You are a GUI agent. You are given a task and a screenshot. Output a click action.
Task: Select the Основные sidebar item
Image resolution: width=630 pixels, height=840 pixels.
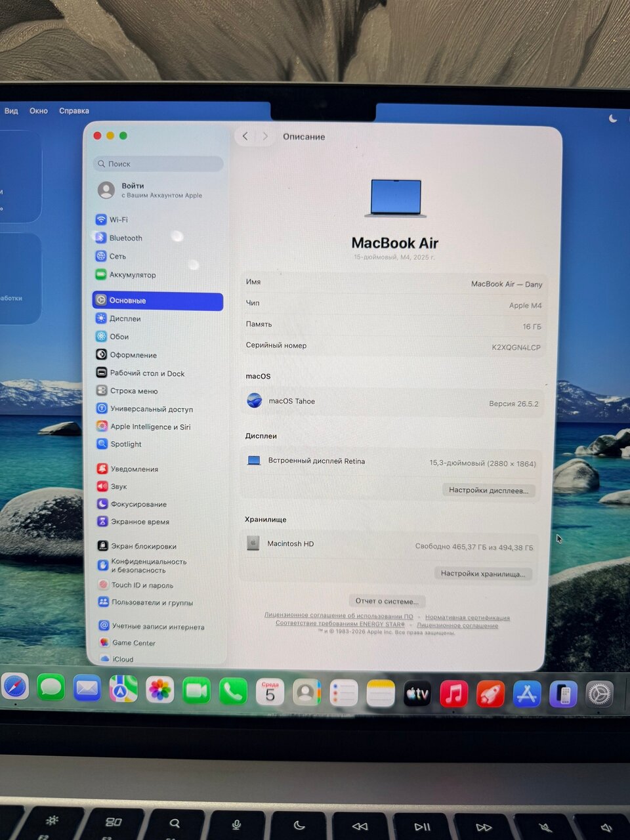point(157,301)
